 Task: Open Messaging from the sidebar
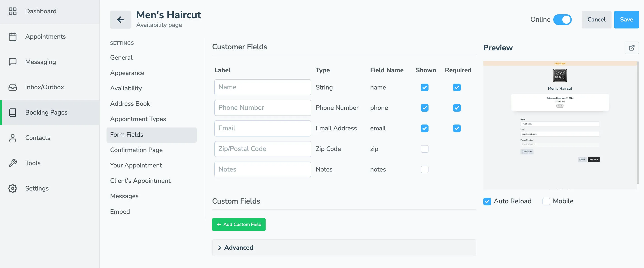coord(40,62)
